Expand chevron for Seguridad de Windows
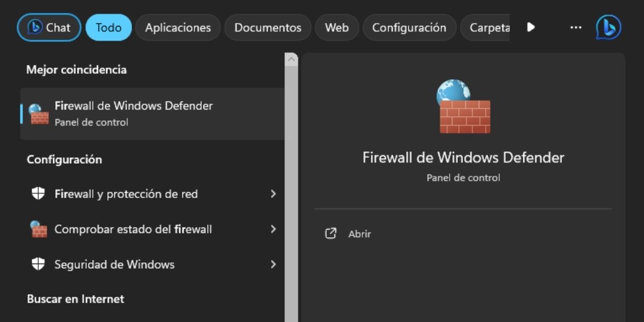 click(273, 265)
